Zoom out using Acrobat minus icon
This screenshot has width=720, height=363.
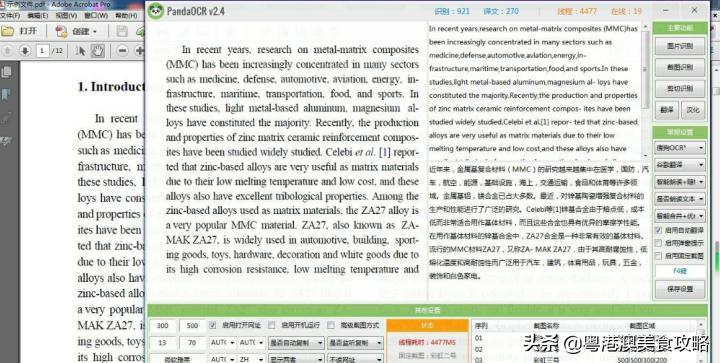pyautogui.click(x=122, y=50)
